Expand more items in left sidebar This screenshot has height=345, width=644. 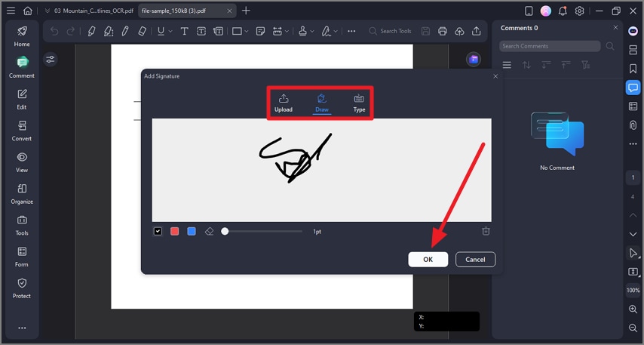(x=22, y=328)
